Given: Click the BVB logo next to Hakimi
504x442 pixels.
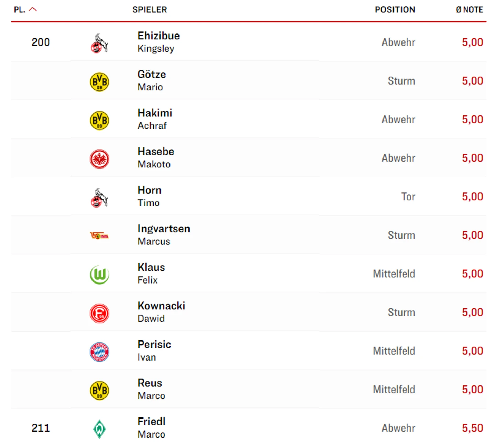Looking at the screenshot, I should click(99, 121).
